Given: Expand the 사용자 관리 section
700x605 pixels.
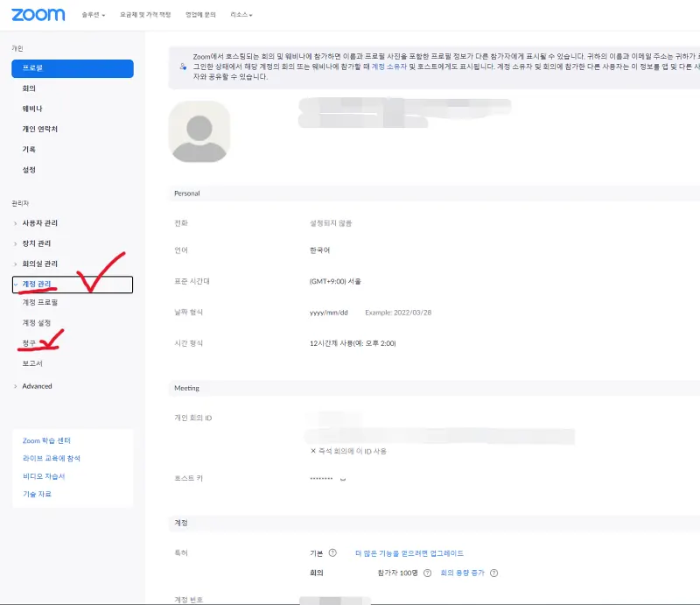Looking at the screenshot, I should (39, 223).
